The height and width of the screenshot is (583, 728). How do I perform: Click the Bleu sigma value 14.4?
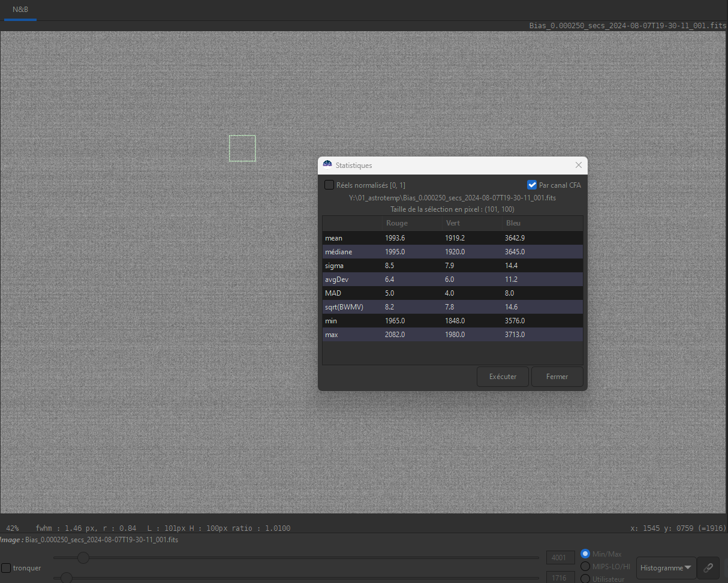pyautogui.click(x=511, y=266)
